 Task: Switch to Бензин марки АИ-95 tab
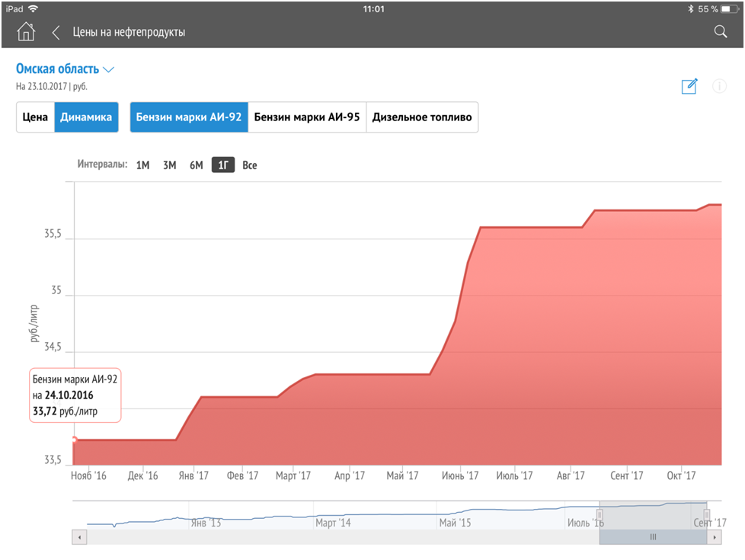click(x=307, y=117)
